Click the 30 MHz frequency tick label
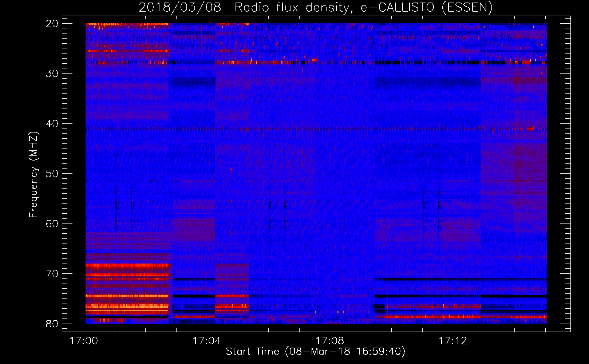589x364 pixels. pyautogui.click(x=52, y=74)
